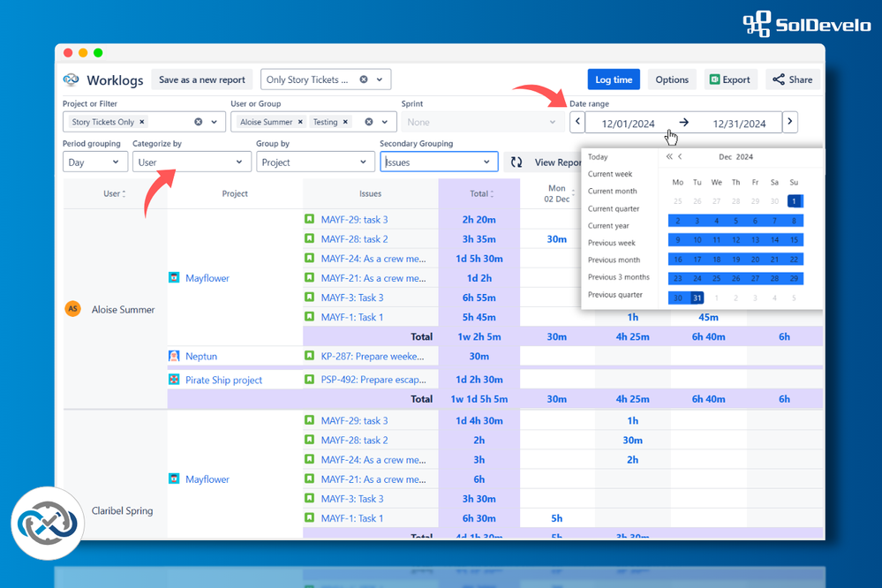Open the first Mayflower project link

(x=207, y=278)
